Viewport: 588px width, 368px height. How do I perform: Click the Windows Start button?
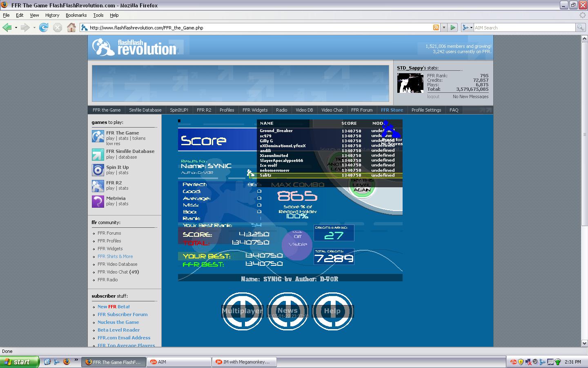[x=20, y=362]
